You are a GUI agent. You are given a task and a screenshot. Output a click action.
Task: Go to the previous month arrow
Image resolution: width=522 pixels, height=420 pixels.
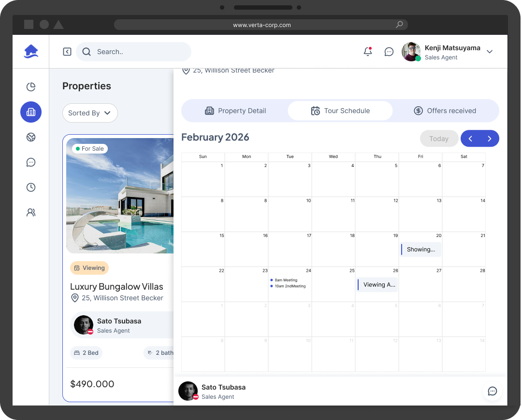point(470,139)
